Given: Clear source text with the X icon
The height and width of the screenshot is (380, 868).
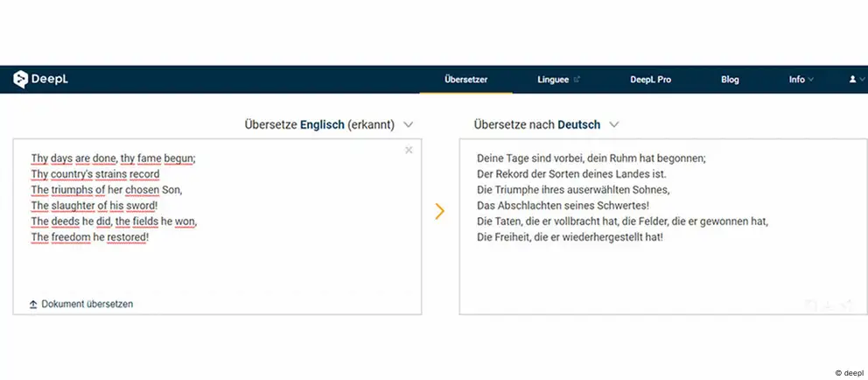Looking at the screenshot, I should point(409,150).
